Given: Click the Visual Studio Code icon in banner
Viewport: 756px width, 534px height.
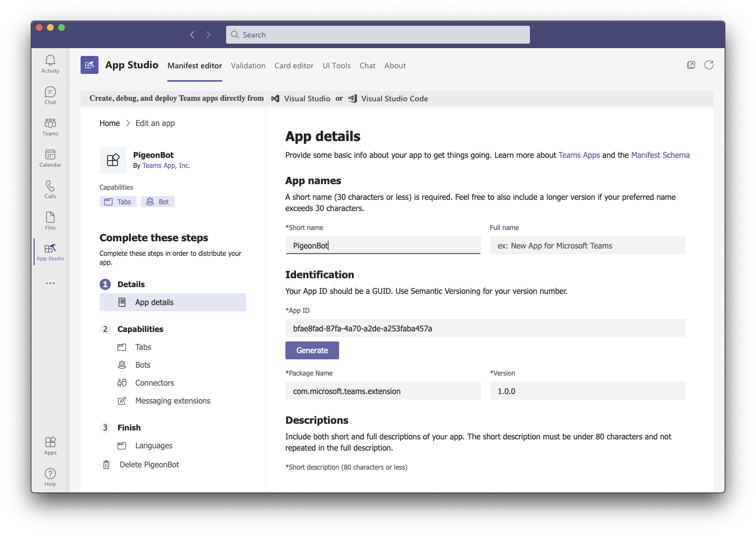Looking at the screenshot, I should (353, 99).
